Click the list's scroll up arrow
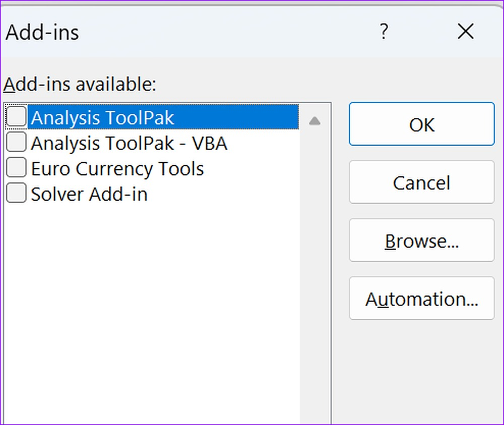 coord(314,121)
